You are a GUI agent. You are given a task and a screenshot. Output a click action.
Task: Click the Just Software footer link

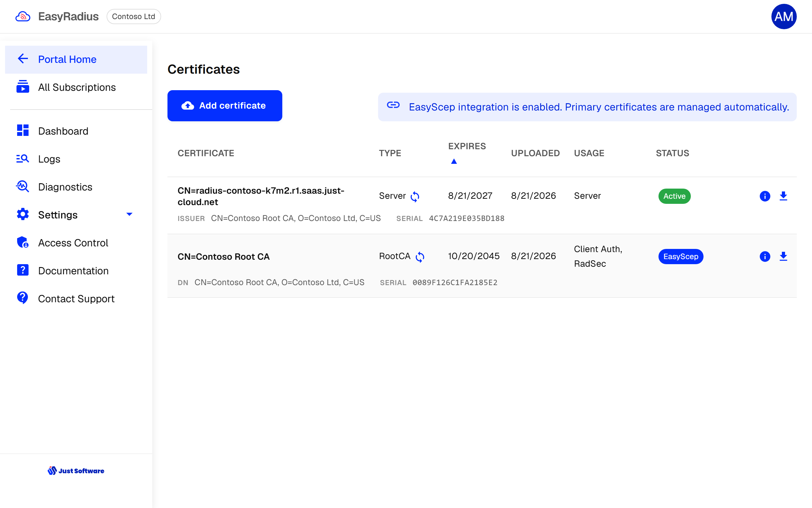76,471
